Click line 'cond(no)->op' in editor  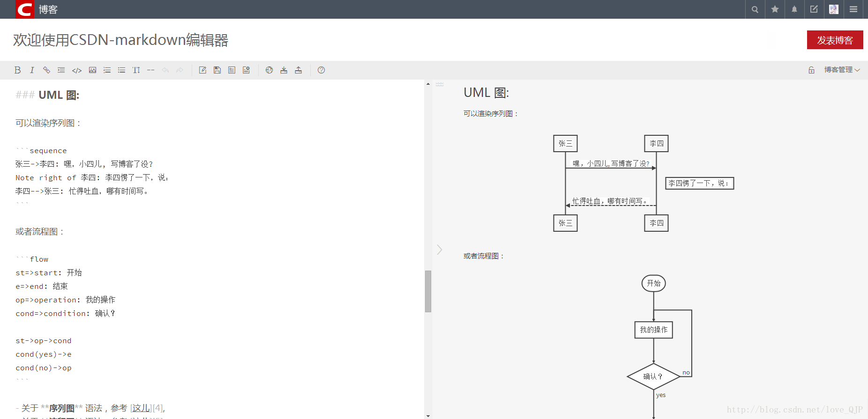click(x=44, y=368)
